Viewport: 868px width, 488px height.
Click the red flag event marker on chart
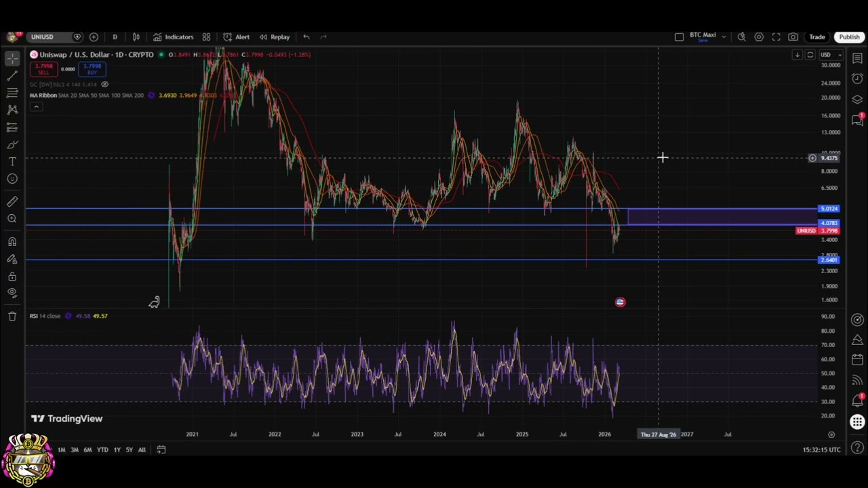620,302
